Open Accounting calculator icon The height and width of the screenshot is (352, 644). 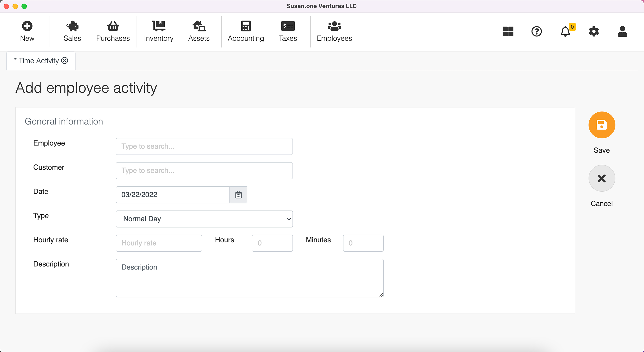pyautogui.click(x=246, y=26)
